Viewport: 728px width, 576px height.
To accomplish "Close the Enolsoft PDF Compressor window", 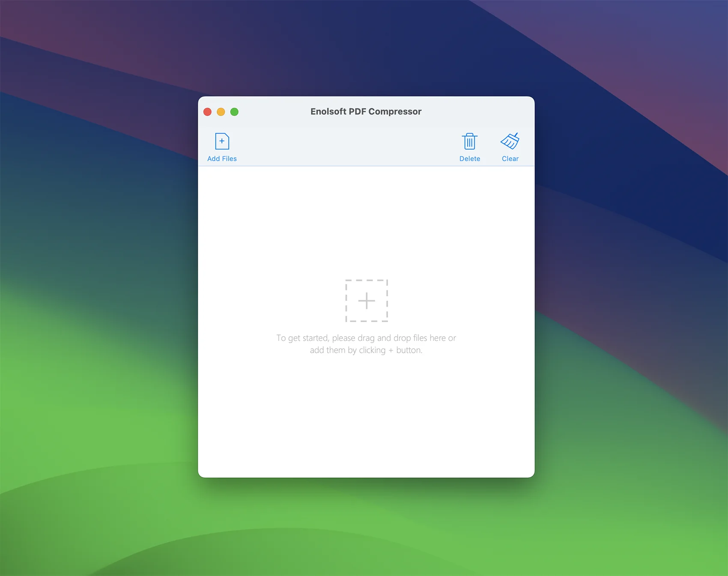I will [208, 112].
